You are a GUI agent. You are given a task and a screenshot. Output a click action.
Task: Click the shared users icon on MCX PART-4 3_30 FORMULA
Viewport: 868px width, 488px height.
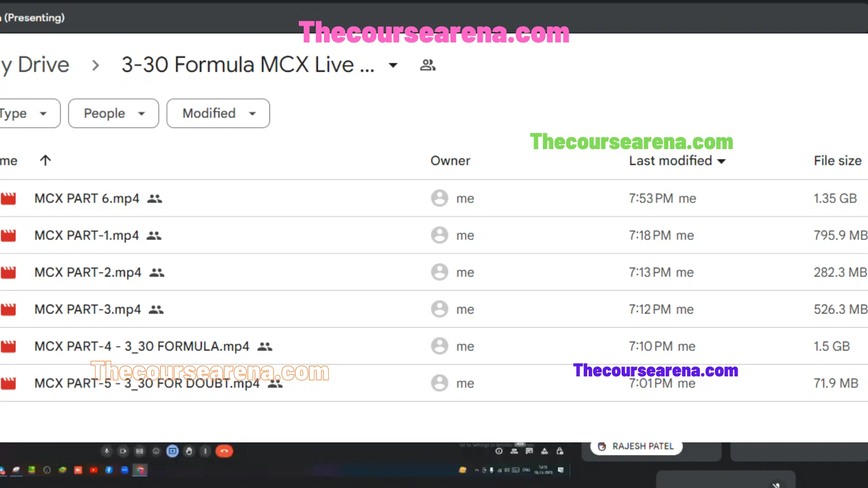265,346
